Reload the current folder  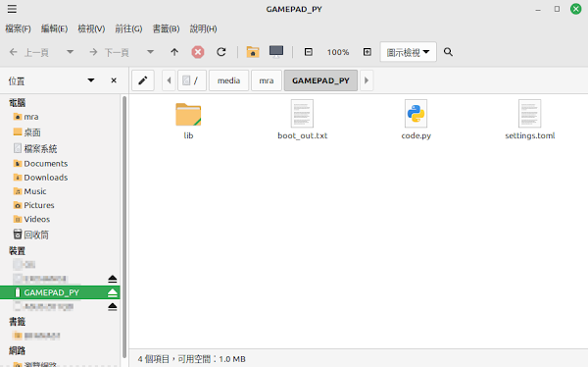(221, 52)
